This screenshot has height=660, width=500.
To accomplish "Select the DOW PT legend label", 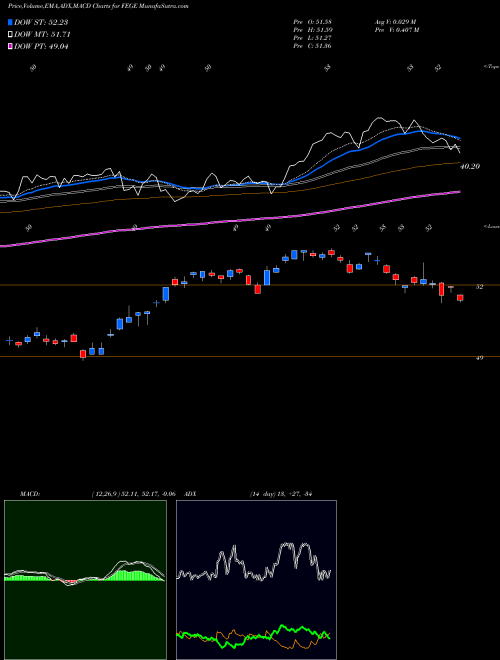I will (41, 46).
